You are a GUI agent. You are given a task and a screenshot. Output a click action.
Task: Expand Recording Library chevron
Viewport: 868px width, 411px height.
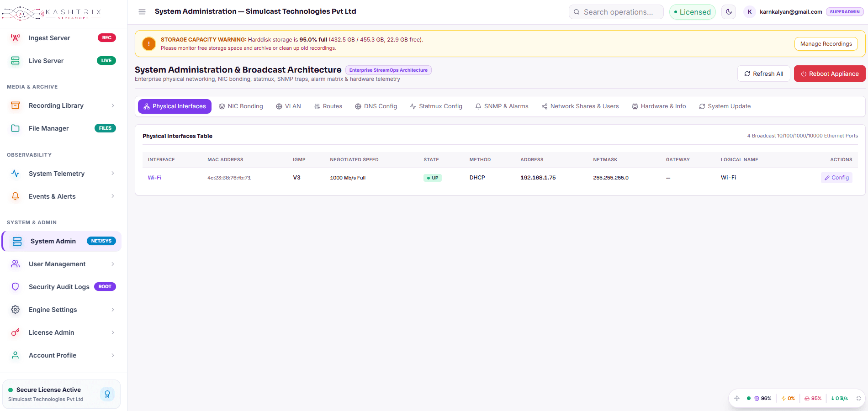(113, 105)
